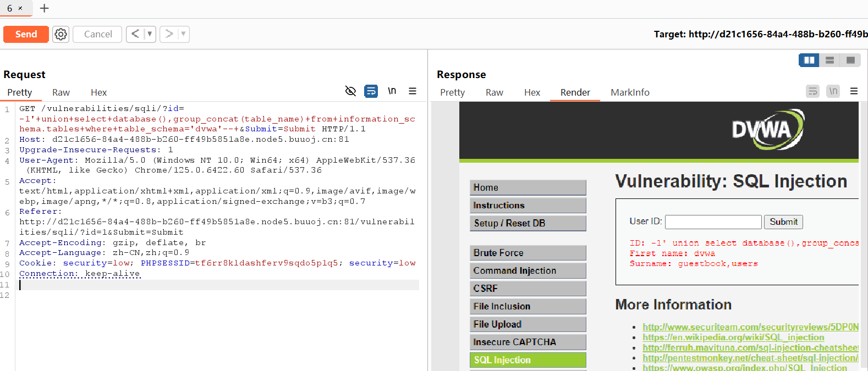Open the owasp.org SQL_Injection link
This screenshot has height=371, width=868.
(x=745, y=367)
